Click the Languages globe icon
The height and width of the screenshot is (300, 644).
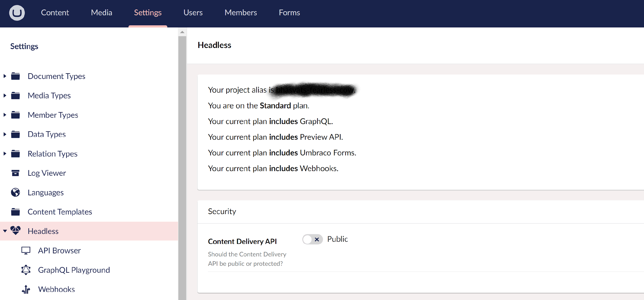[15, 192]
